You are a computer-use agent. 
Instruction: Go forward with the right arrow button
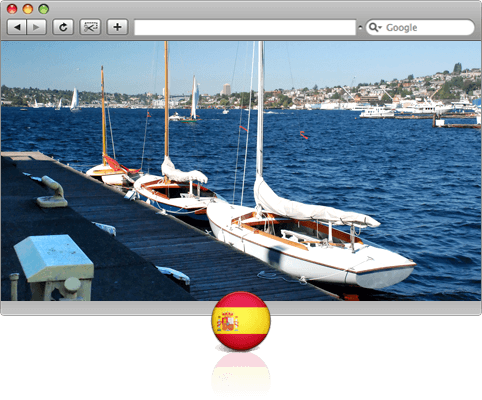(36, 27)
